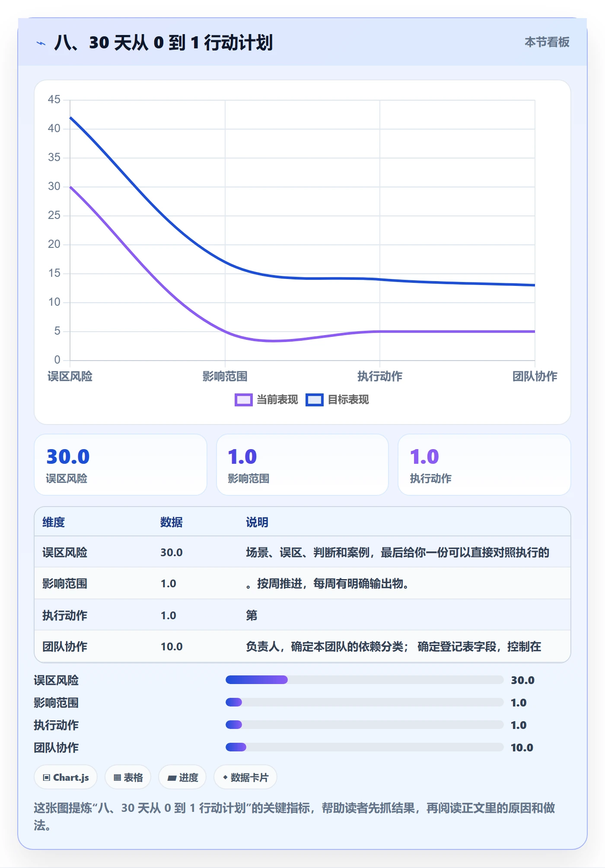
Task: Click the 执行动作 progress bar
Action: [x=364, y=725]
